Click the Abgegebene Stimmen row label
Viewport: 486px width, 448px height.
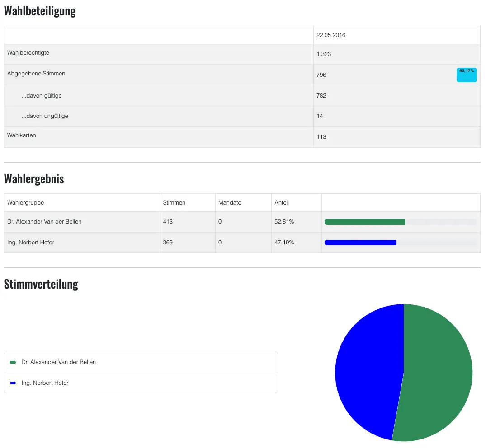tap(36, 73)
